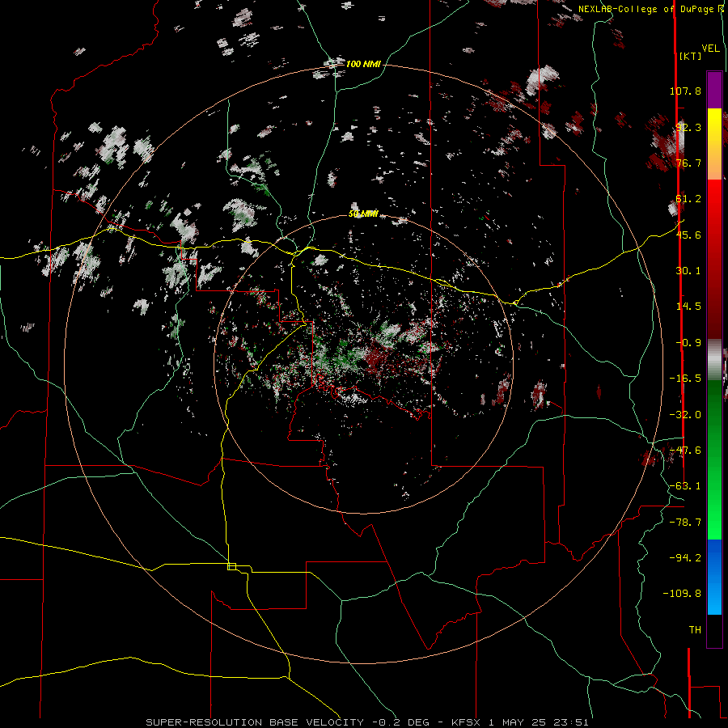Image resolution: width=728 pixels, height=728 pixels.
Task: Click the 92.3 velocity scale value
Action: coord(688,127)
